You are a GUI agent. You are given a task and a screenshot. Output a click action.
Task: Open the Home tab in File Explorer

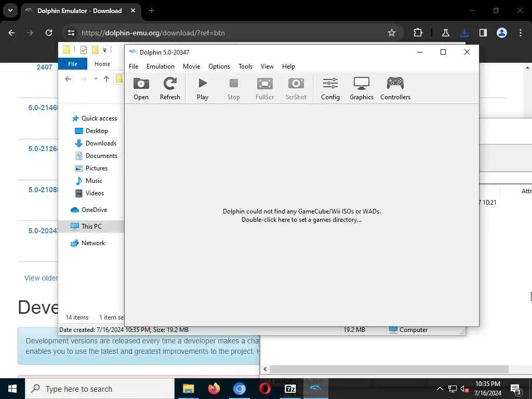102,64
